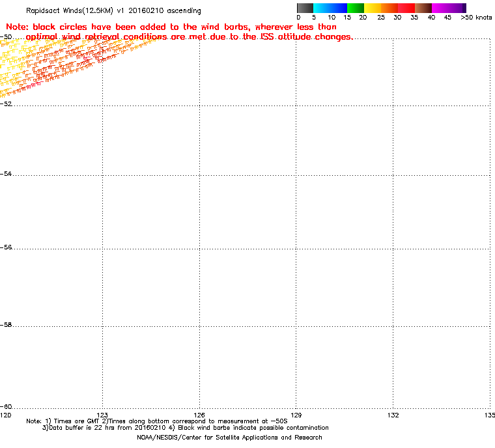Viewport: 495px width, 448px height.
Task: Click the '>50 knots' legend label
Action: [476, 18]
